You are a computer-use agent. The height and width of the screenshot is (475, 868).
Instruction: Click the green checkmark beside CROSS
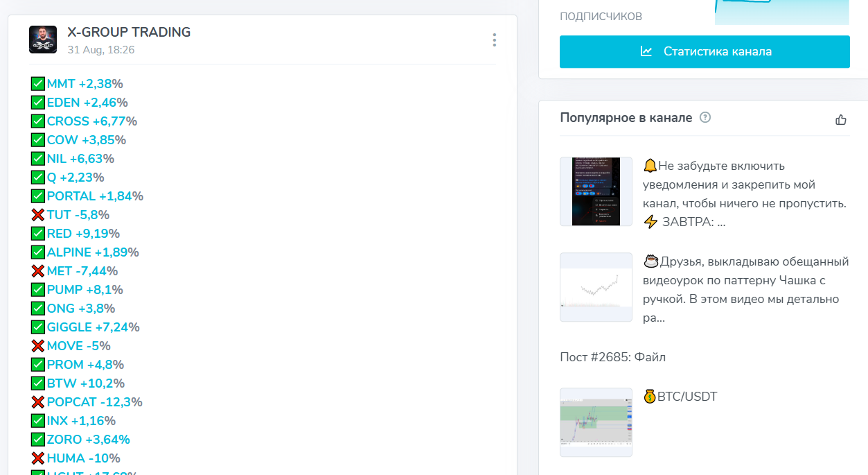38,121
